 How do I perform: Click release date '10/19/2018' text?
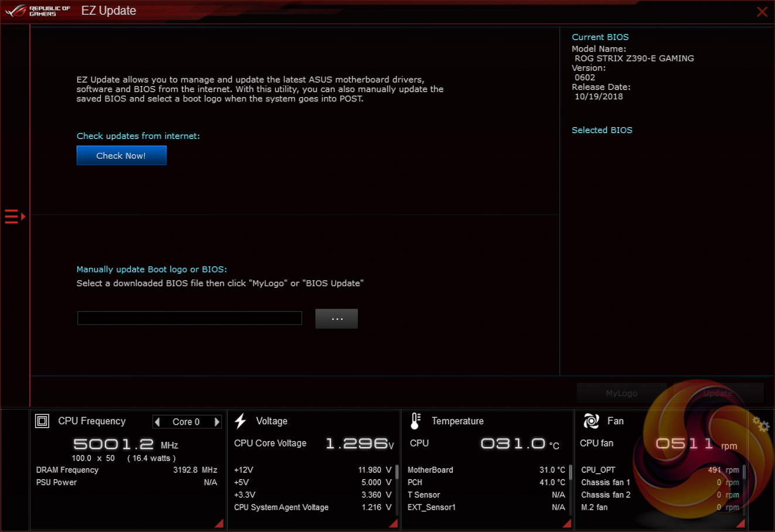599,97
